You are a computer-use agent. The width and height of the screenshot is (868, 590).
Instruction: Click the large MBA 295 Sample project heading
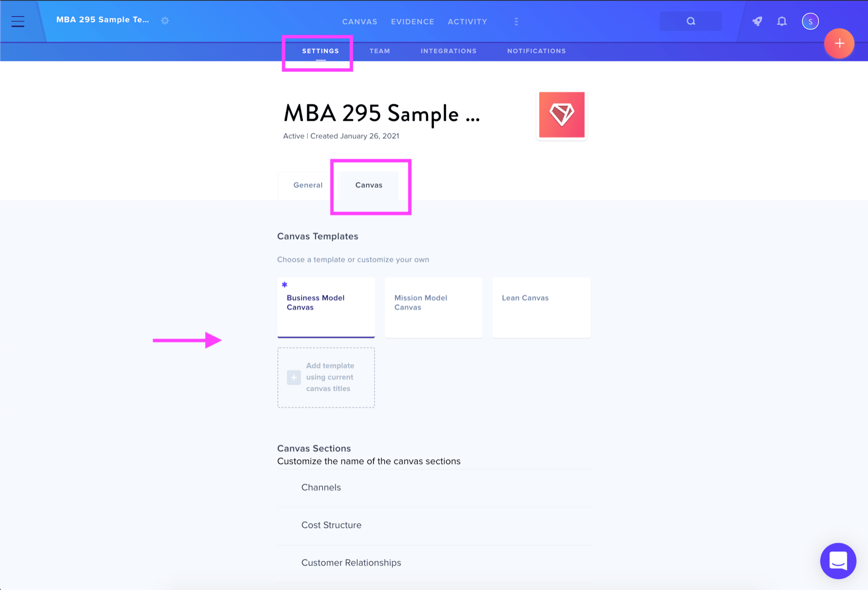coord(381,113)
